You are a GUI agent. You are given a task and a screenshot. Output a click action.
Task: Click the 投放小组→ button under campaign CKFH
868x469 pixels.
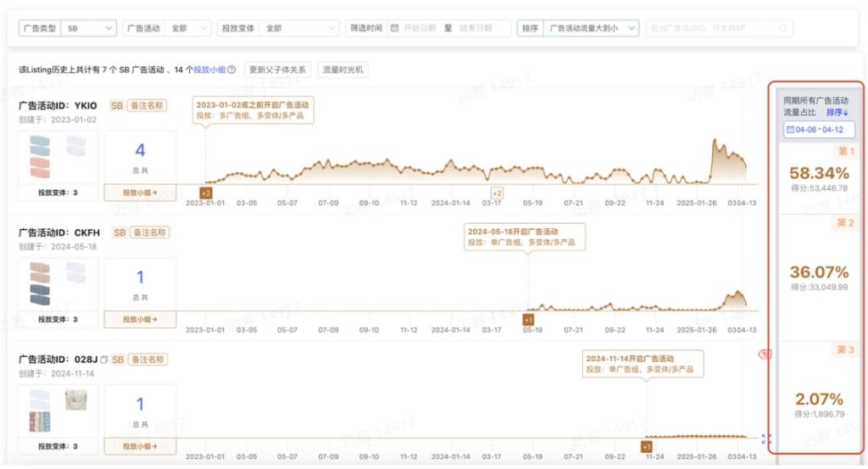tap(140, 320)
